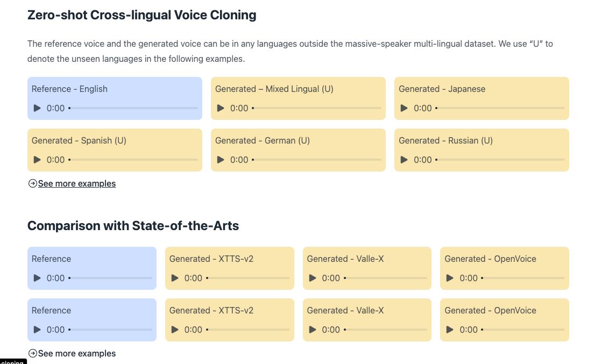Start the Generated - Japanese audio clip
The height and width of the screenshot is (364, 616).
tap(404, 108)
